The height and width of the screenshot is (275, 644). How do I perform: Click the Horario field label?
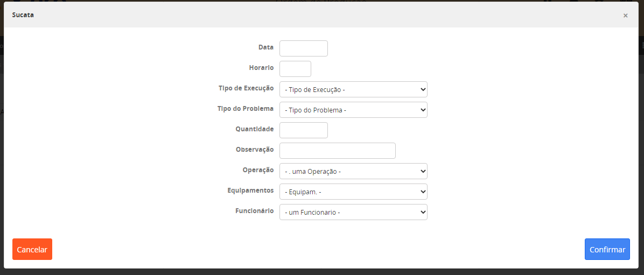(261, 68)
